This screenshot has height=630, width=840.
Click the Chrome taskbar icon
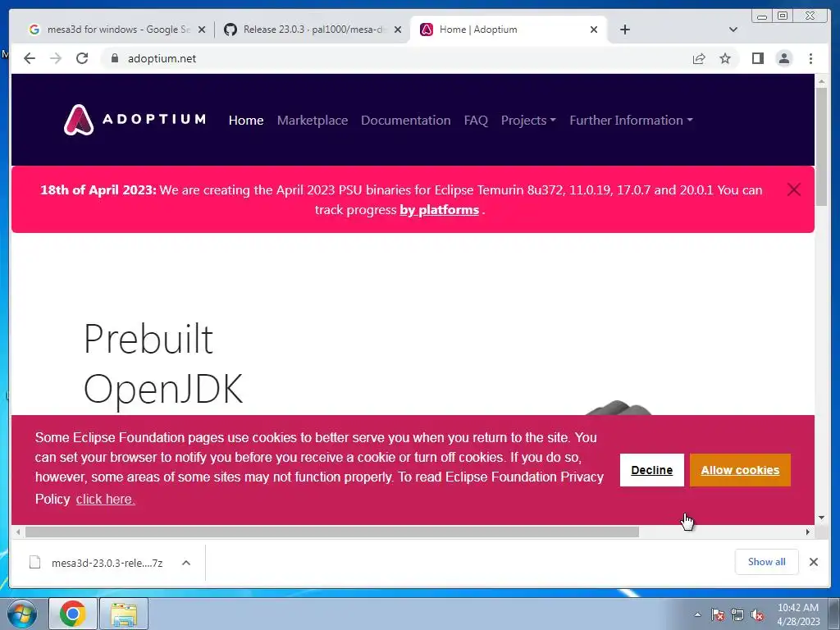tap(73, 614)
